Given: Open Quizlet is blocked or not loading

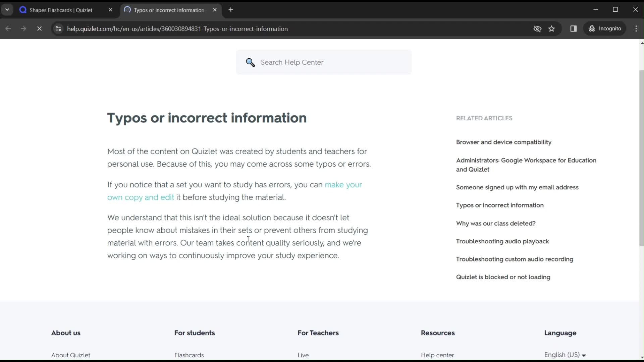Looking at the screenshot, I should 503,277.
